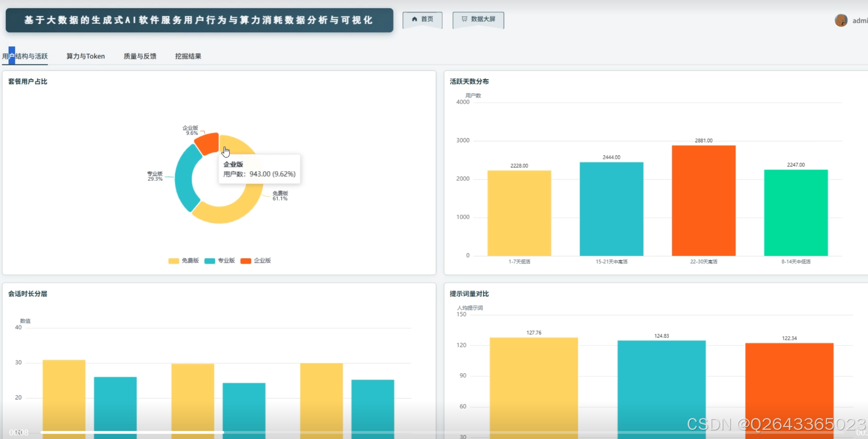The image size is (868, 439).
Task: Select the 22-30天高活 orange bar
Action: tap(704, 200)
